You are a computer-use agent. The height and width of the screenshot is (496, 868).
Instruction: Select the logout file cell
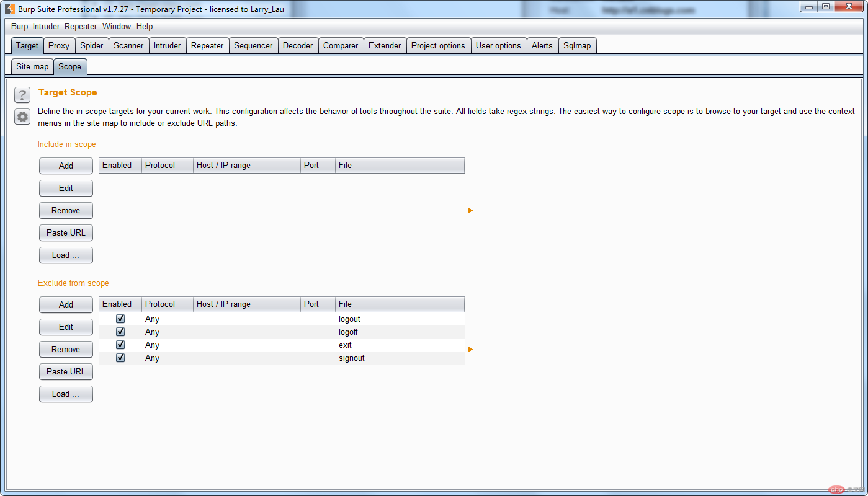click(400, 319)
